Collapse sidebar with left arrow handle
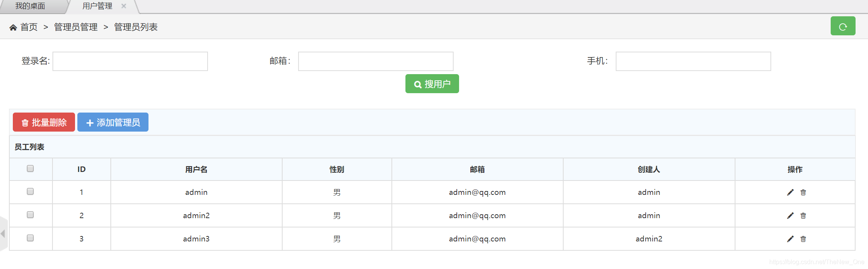Viewport: 868px width, 269px height. tap(3, 234)
